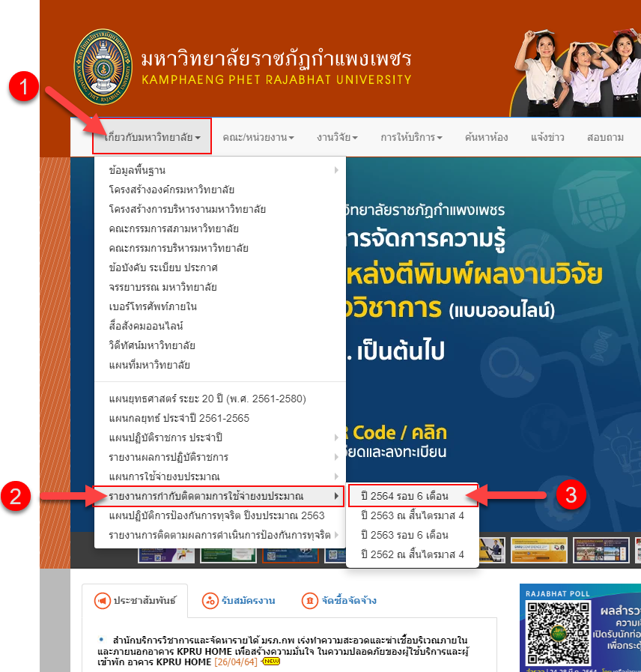Click แจ้งข่าว in the navigation bar
Viewport: 641px width, 672px height.
547,138
